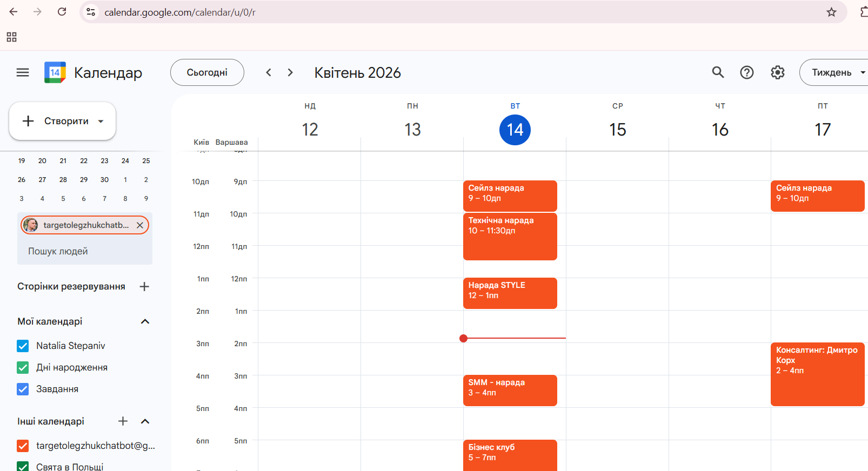Collapse the Мої календарі section

[145, 321]
